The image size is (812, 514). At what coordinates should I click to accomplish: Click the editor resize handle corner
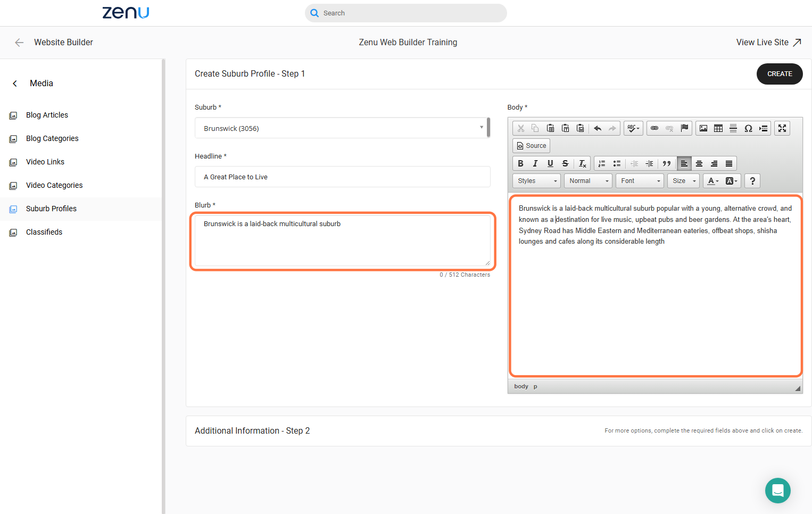798,388
